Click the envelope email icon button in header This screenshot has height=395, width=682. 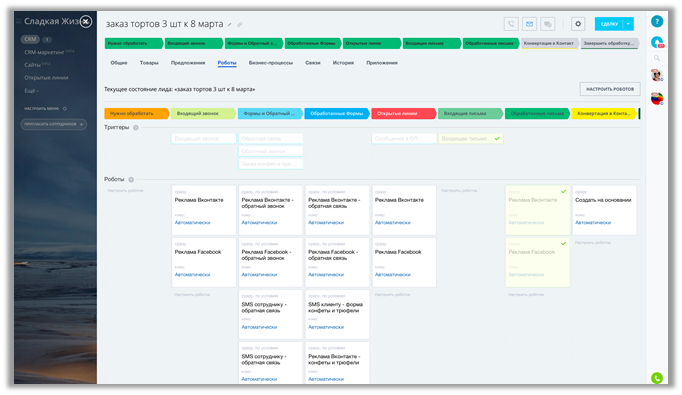[x=529, y=24]
